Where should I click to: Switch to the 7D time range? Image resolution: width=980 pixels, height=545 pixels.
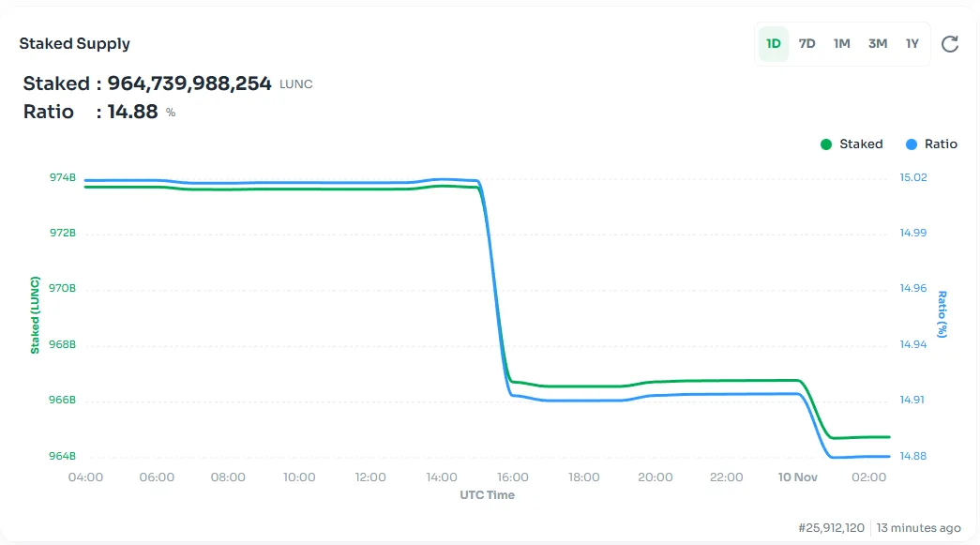click(807, 43)
